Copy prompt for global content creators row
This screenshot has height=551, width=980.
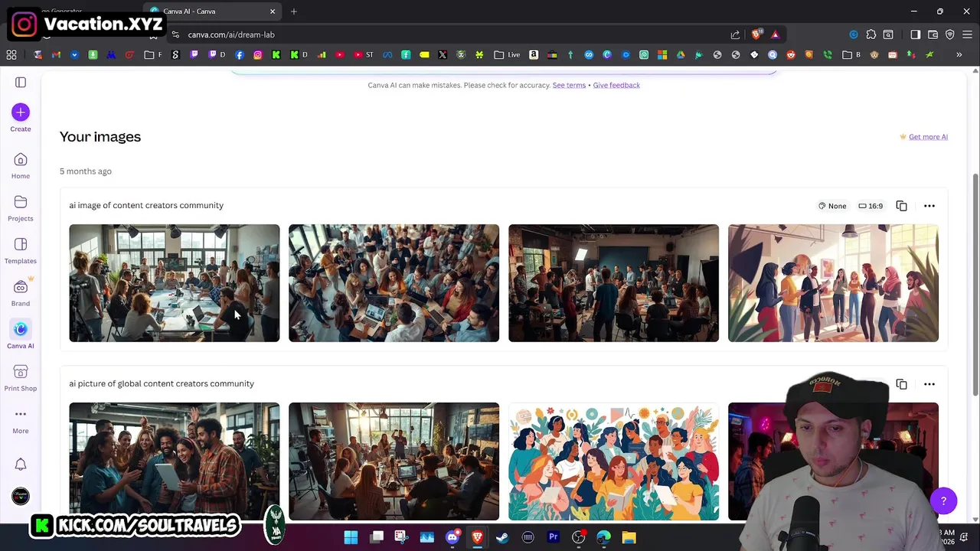coord(901,384)
